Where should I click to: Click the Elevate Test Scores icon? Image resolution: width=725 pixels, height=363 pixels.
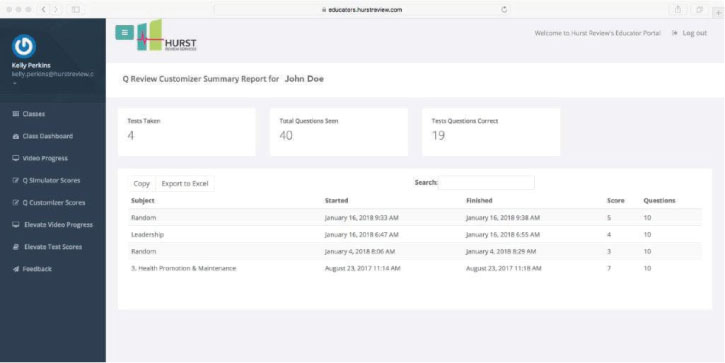(x=16, y=247)
